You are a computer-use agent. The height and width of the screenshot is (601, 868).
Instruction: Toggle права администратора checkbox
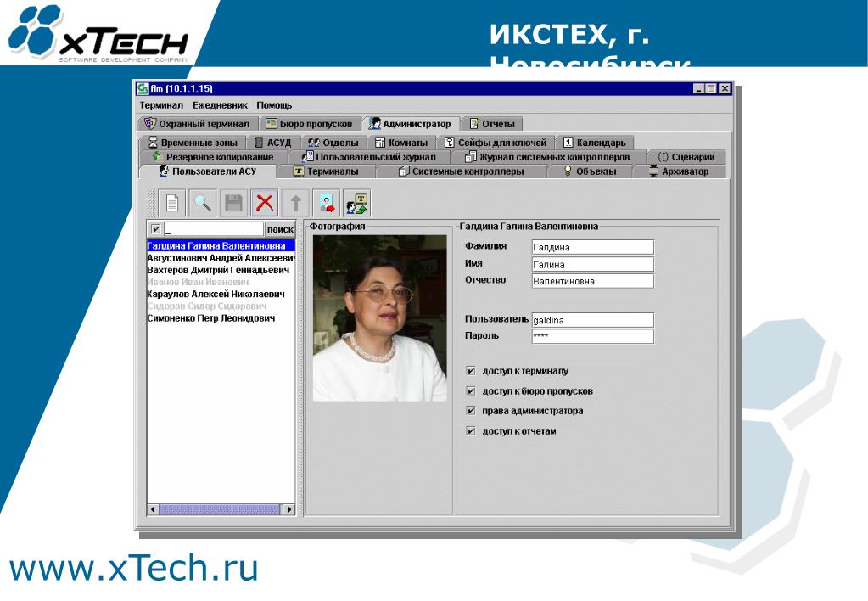pos(471,411)
